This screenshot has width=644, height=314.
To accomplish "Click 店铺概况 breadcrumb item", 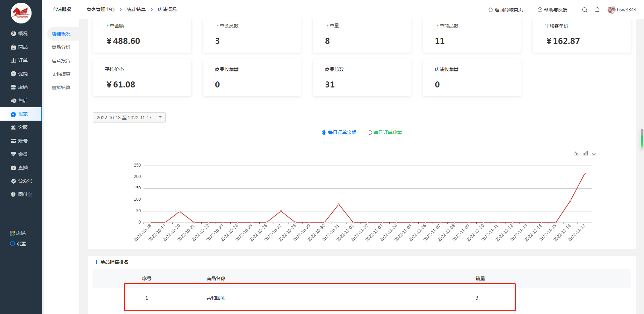I will point(167,9).
